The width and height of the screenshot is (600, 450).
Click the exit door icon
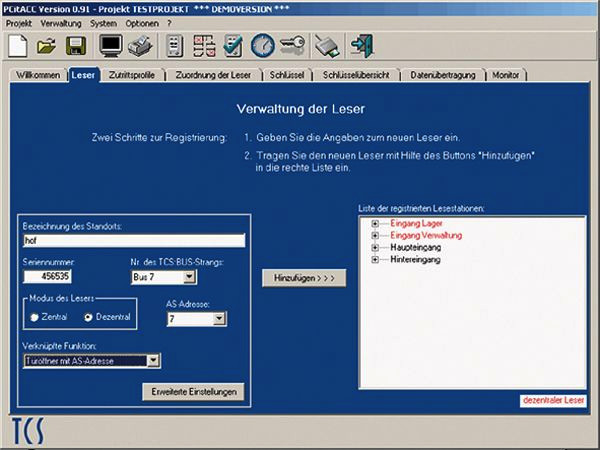click(x=360, y=46)
